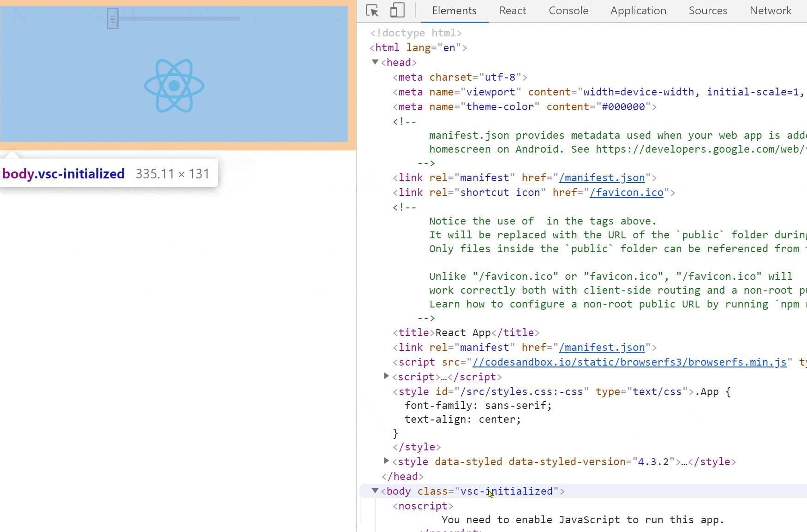
Task: Open the /favicon.ico href link
Action: (x=627, y=193)
